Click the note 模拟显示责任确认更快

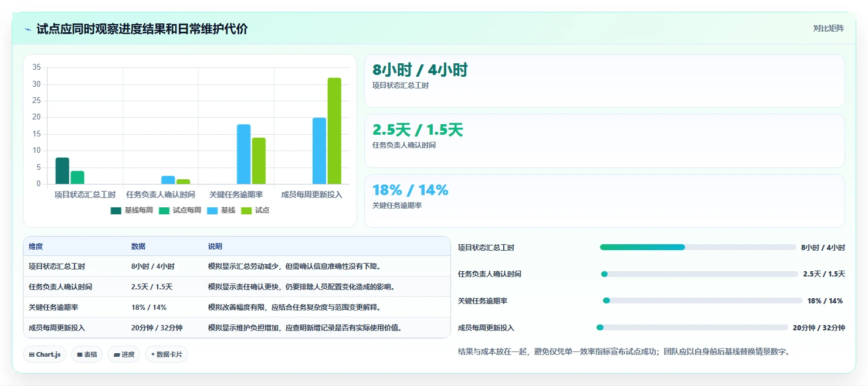click(302, 287)
